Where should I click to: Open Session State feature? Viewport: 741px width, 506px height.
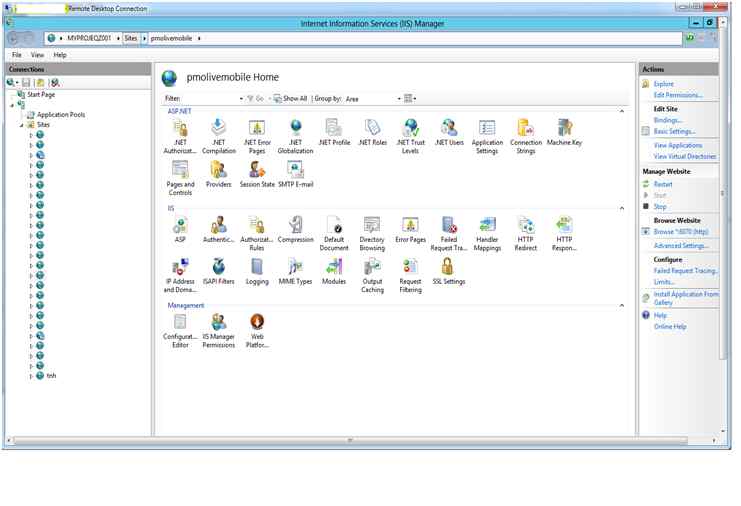point(257,174)
